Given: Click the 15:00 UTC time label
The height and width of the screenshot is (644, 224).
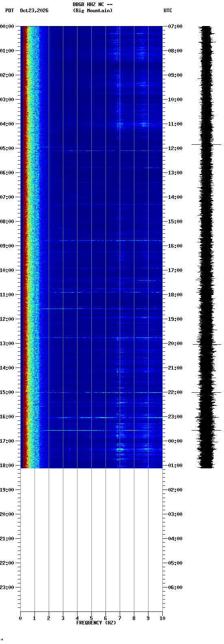Looking at the screenshot, I should (x=175, y=222).
